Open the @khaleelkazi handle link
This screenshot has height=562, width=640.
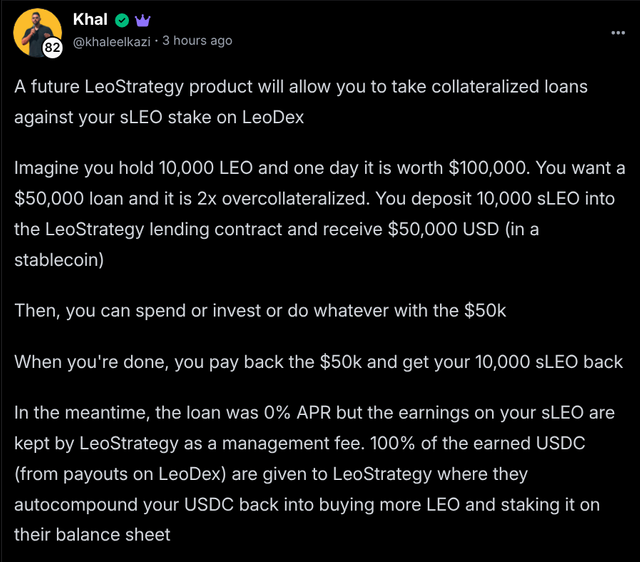(112, 41)
